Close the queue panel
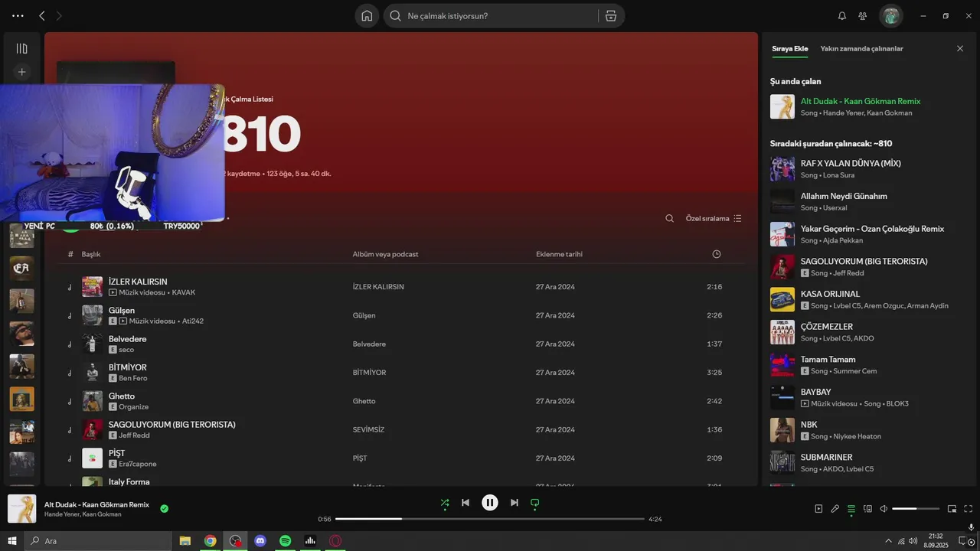This screenshot has height=551, width=980. click(x=960, y=48)
